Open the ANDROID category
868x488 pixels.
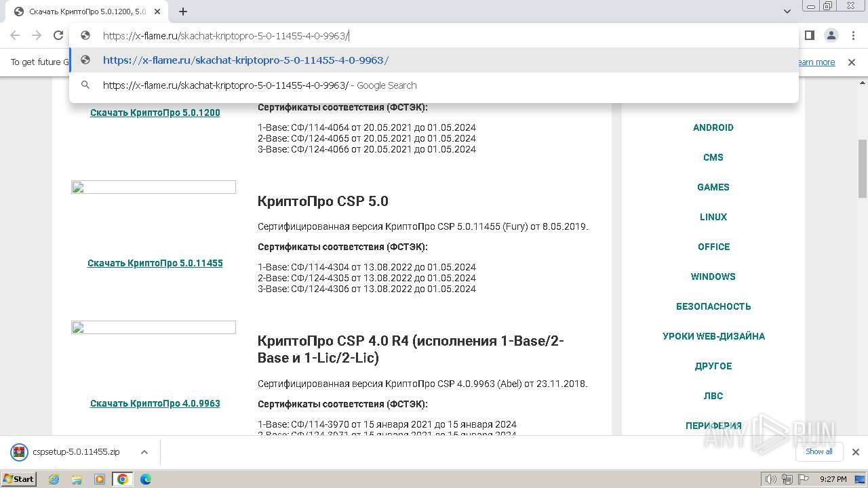click(713, 127)
